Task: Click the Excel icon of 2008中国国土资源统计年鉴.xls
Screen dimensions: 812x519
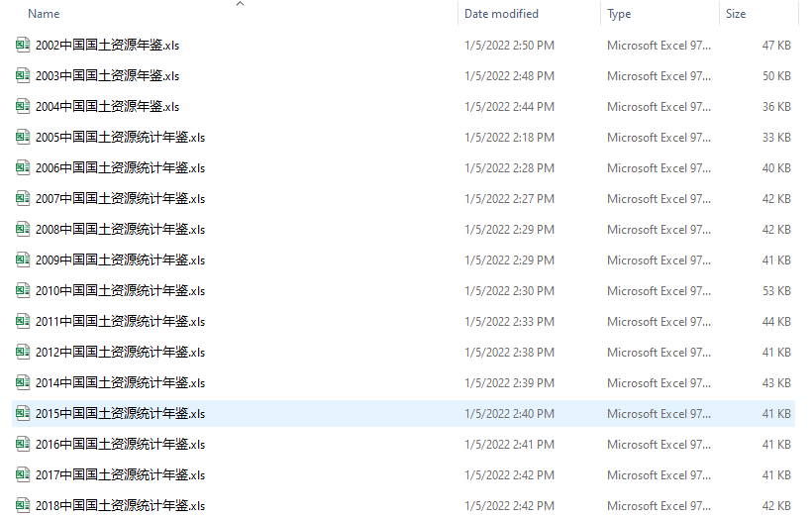Action: 22,229
